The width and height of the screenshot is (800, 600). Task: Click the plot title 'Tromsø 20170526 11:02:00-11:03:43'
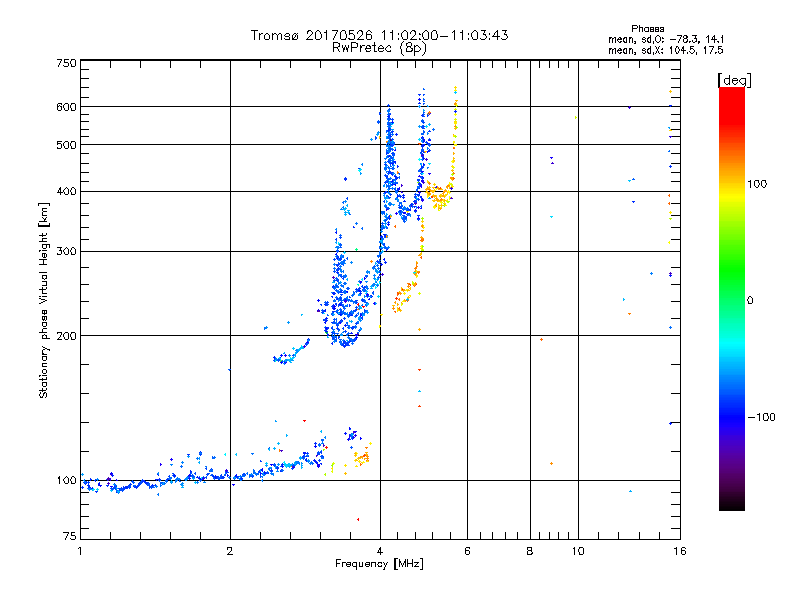[x=380, y=35]
